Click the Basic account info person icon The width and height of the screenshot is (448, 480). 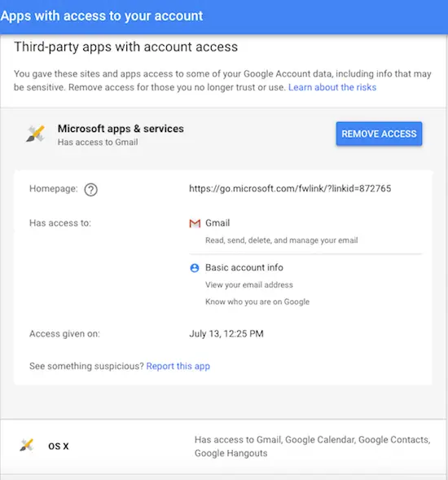(195, 268)
